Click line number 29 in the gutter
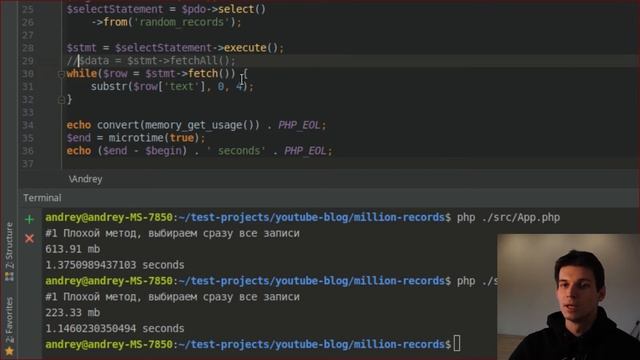Screen dimensions: 640x360 [x=28, y=61]
